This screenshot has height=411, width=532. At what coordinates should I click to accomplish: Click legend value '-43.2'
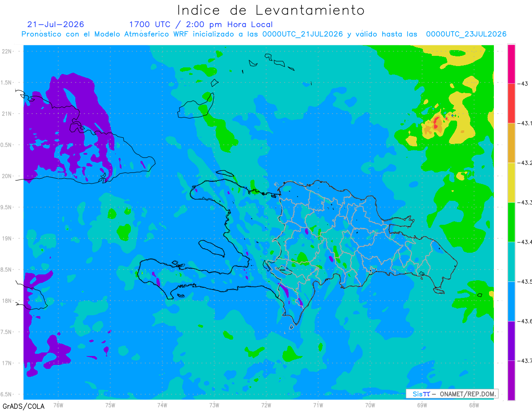[525, 163]
